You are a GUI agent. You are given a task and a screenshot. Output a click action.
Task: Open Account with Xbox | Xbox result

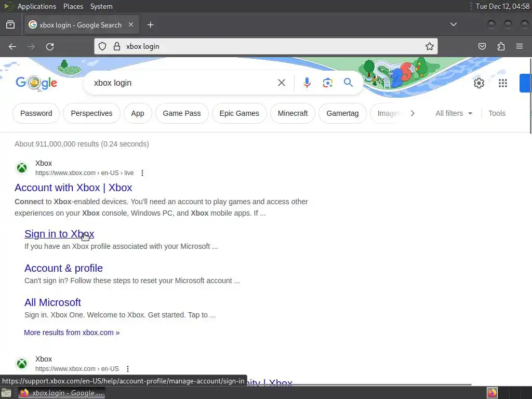tap(73, 188)
